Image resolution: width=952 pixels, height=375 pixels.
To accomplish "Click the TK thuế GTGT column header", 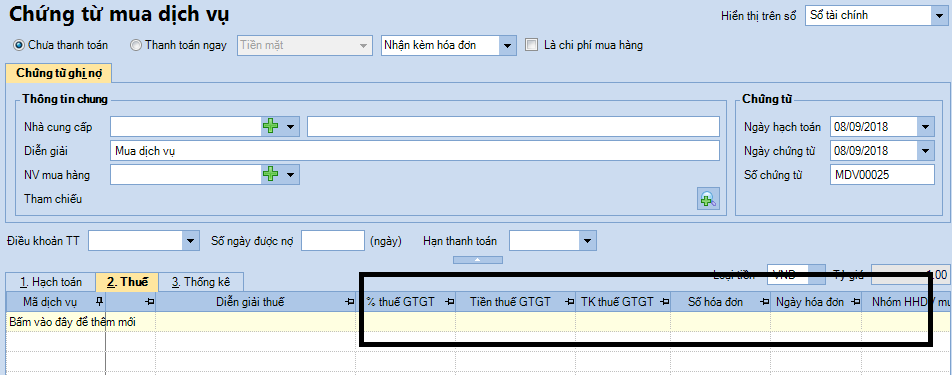I will click(624, 302).
